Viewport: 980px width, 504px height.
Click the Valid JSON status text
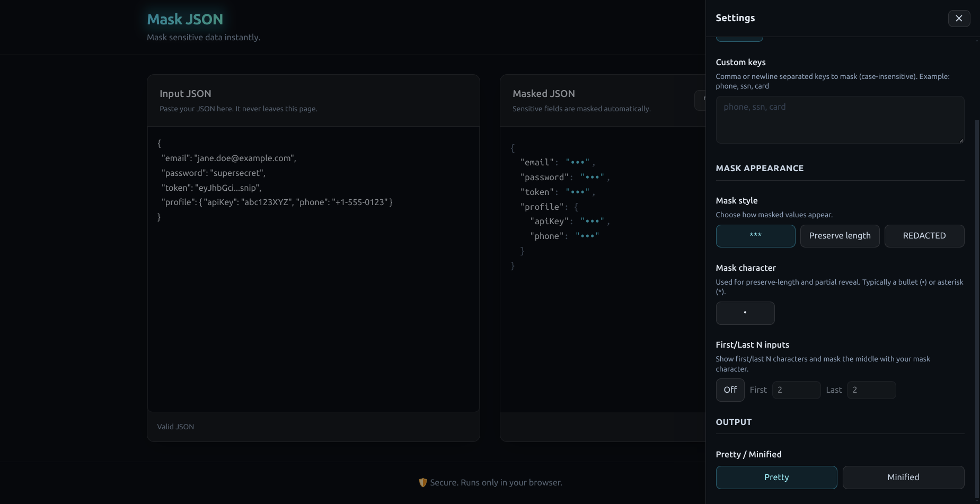point(175,427)
